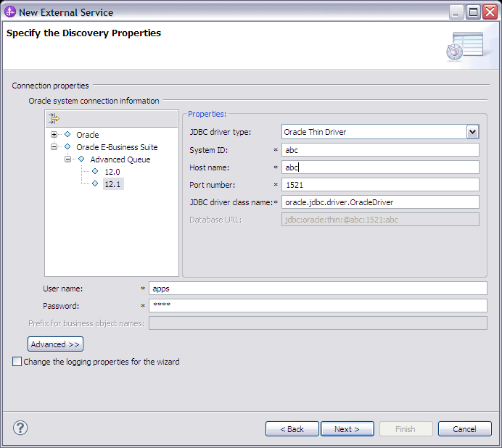
Task: Click the tree filter/sort toolbar icon
Action: pyautogui.click(x=54, y=118)
